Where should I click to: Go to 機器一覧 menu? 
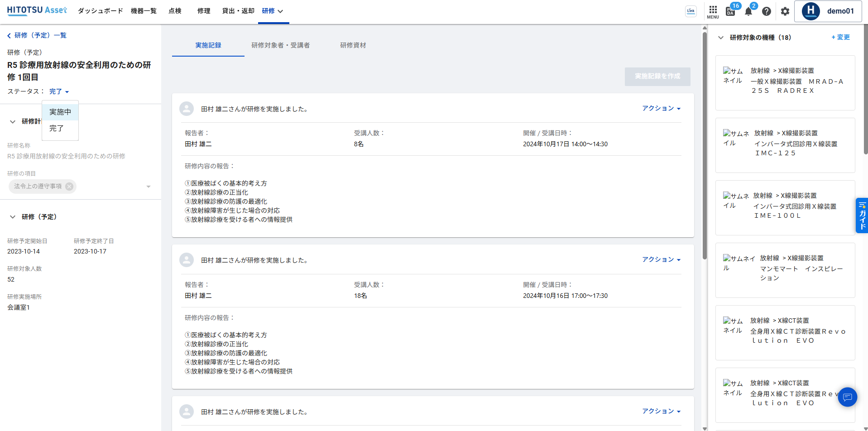click(x=144, y=11)
